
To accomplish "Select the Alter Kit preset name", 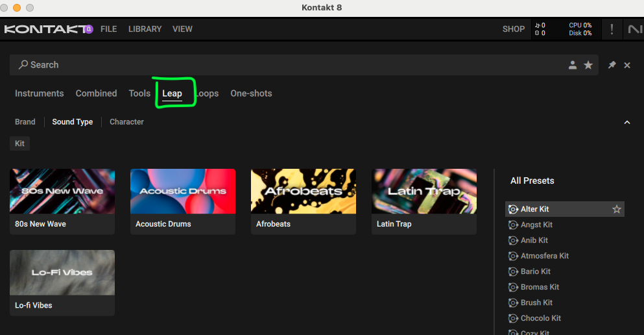I will 535,209.
